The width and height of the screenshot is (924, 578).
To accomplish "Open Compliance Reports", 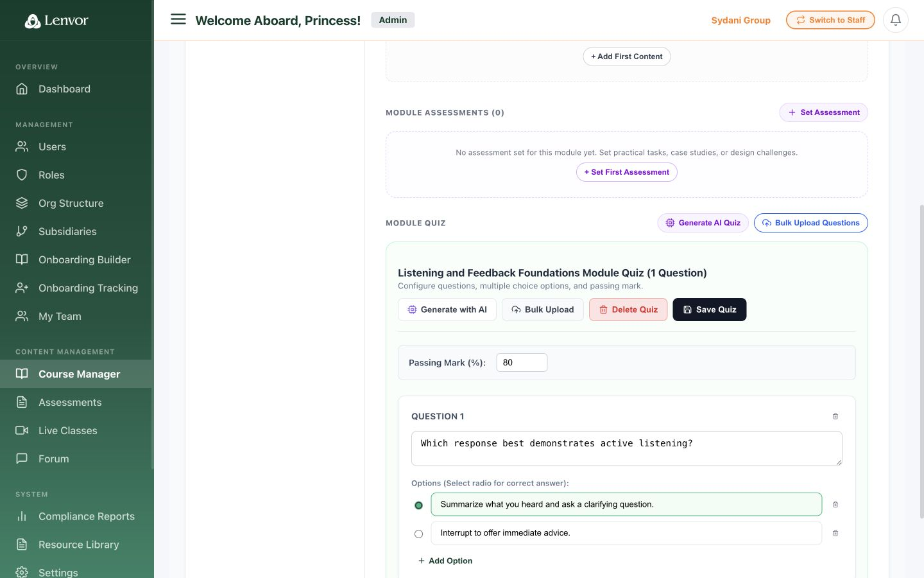I will click(x=76, y=516).
